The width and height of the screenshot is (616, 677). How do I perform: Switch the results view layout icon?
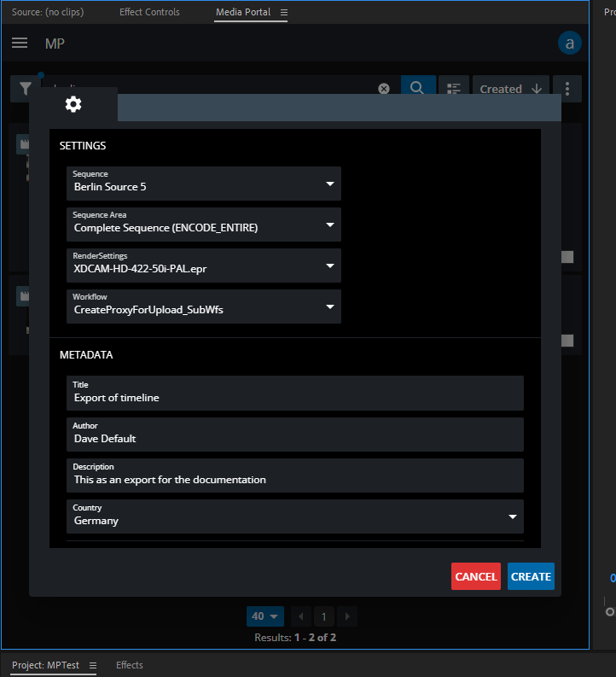pos(454,89)
